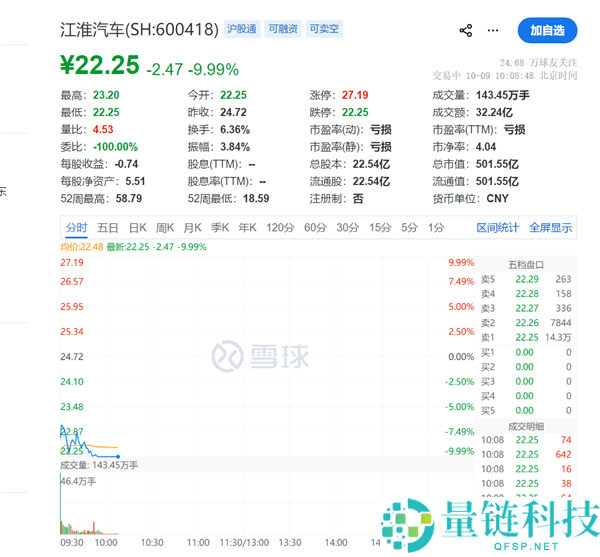Image resolution: width=600 pixels, height=557 pixels.
Task: Click the 五档盘口 panel header
Action: 526,264
